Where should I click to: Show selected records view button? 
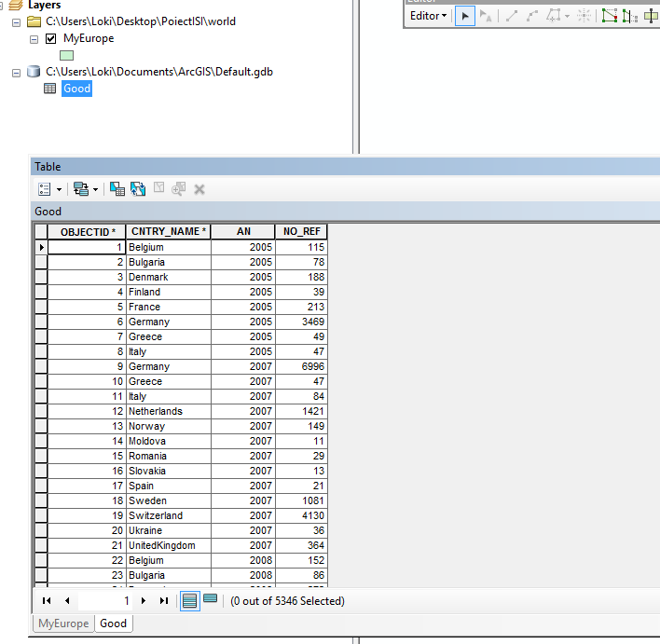[x=210, y=598]
